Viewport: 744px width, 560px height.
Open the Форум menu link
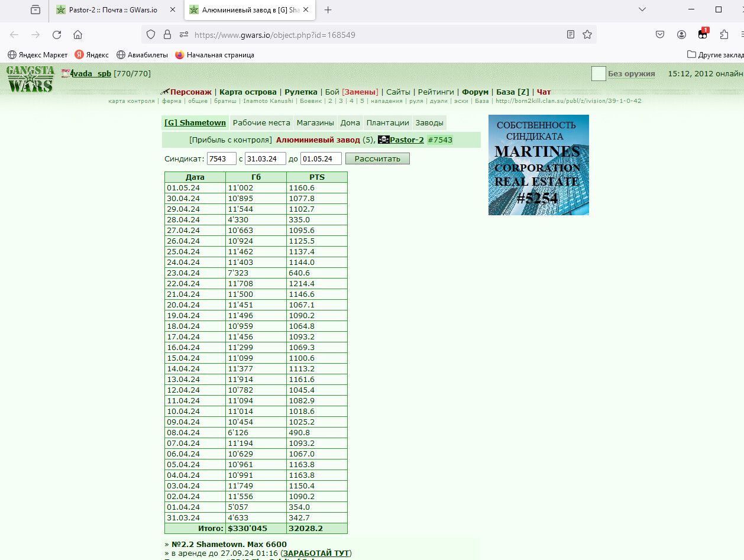point(475,92)
